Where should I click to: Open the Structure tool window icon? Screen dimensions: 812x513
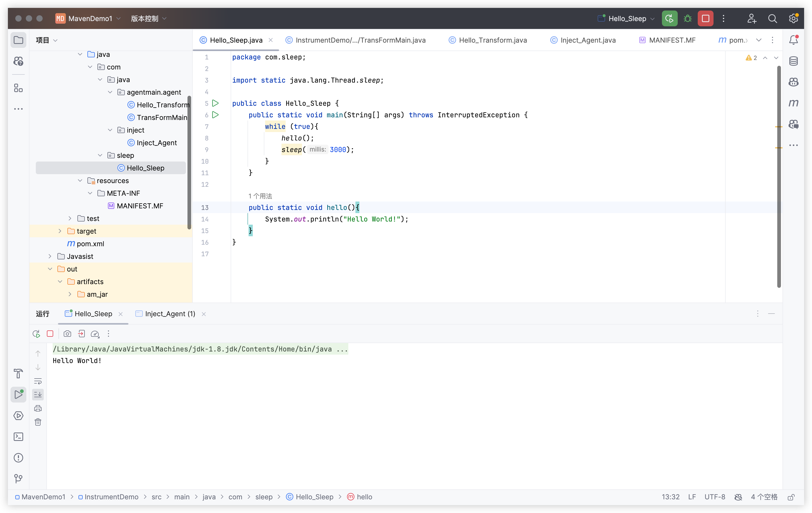[18, 88]
